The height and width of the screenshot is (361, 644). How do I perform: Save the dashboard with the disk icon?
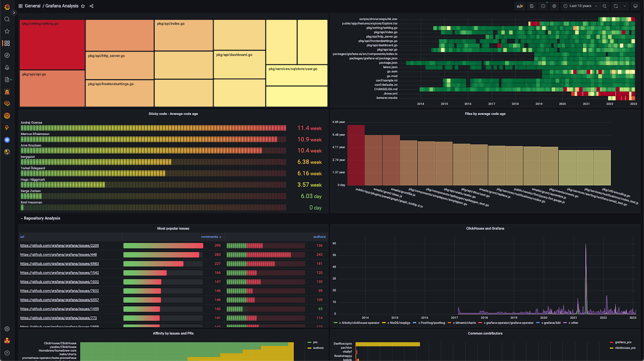click(x=532, y=6)
